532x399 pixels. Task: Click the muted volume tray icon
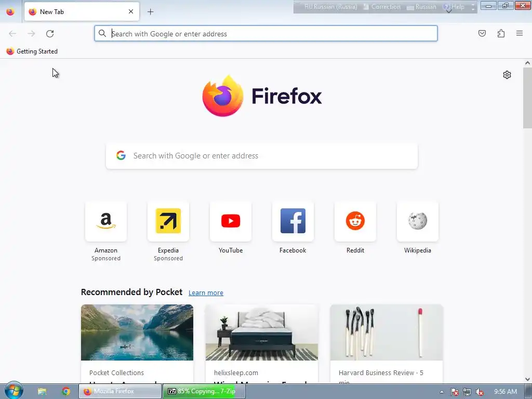coord(480,392)
